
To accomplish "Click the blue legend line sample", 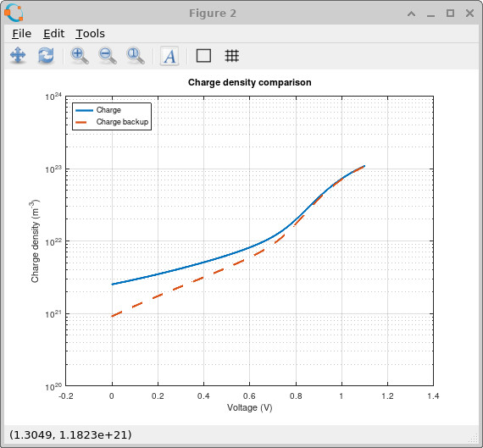I will [84, 110].
